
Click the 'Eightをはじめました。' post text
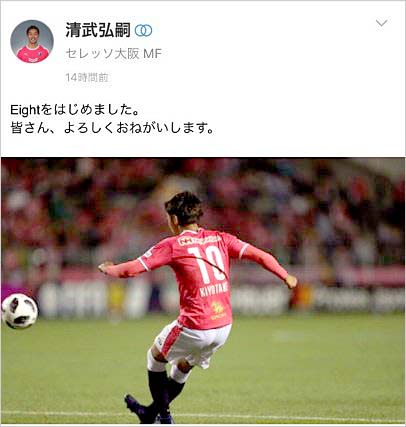click(x=75, y=110)
